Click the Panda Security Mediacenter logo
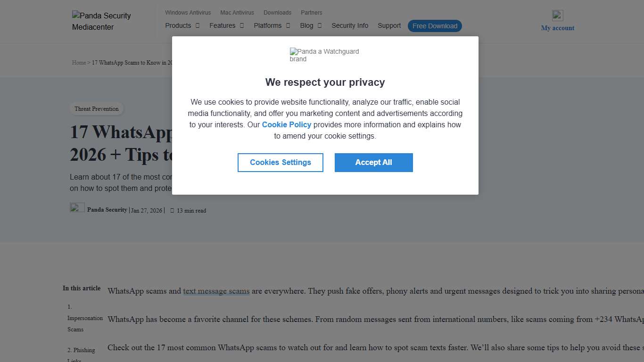This screenshot has height=362, width=644. [x=101, y=21]
